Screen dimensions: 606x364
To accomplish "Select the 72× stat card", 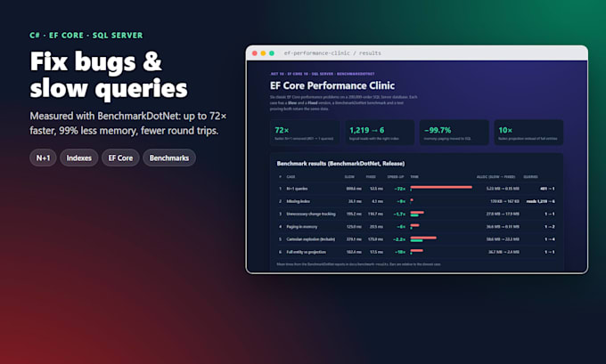I will click(305, 133).
